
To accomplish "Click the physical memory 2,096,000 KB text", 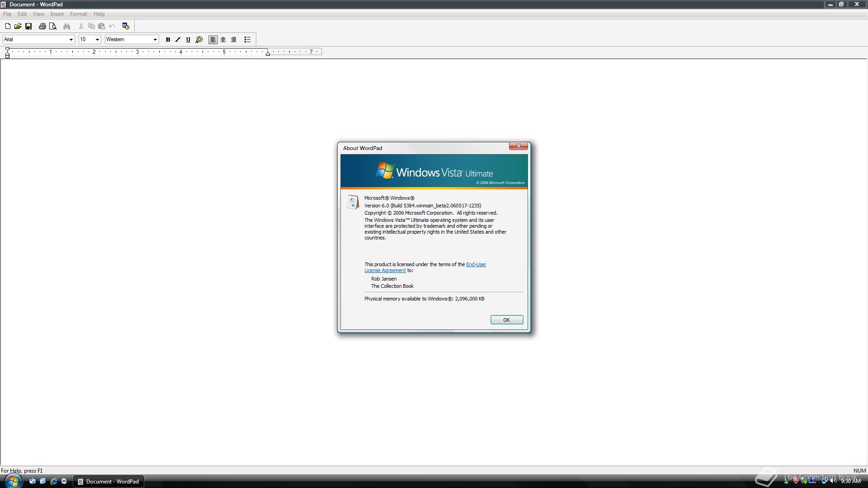I will click(424, 299).
